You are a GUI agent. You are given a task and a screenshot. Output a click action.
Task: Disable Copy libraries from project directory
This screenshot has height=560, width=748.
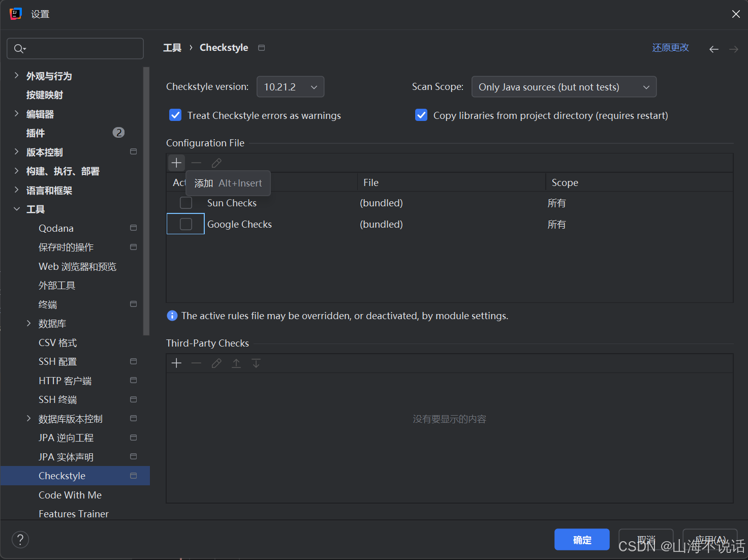click(421, 115)
